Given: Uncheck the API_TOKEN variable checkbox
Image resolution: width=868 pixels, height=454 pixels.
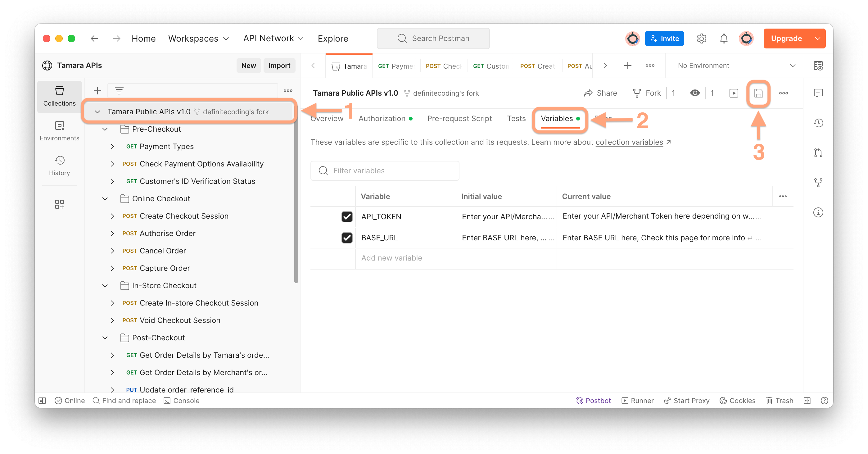Looking at the screenshot, I should (x=347, y=216).
